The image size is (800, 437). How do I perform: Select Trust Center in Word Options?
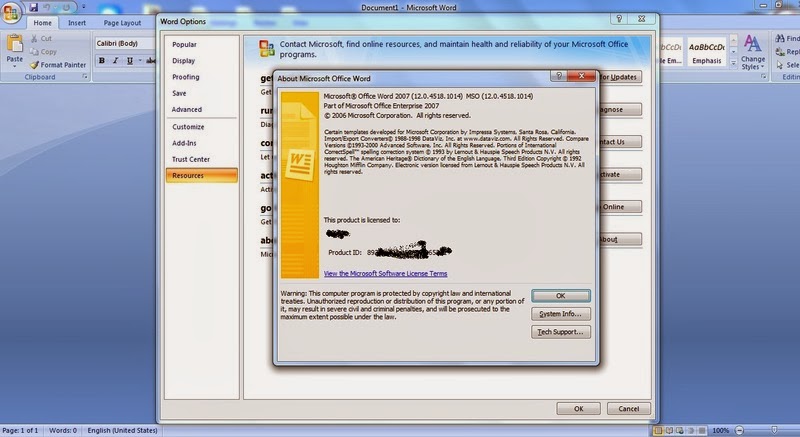pos(202,159)
